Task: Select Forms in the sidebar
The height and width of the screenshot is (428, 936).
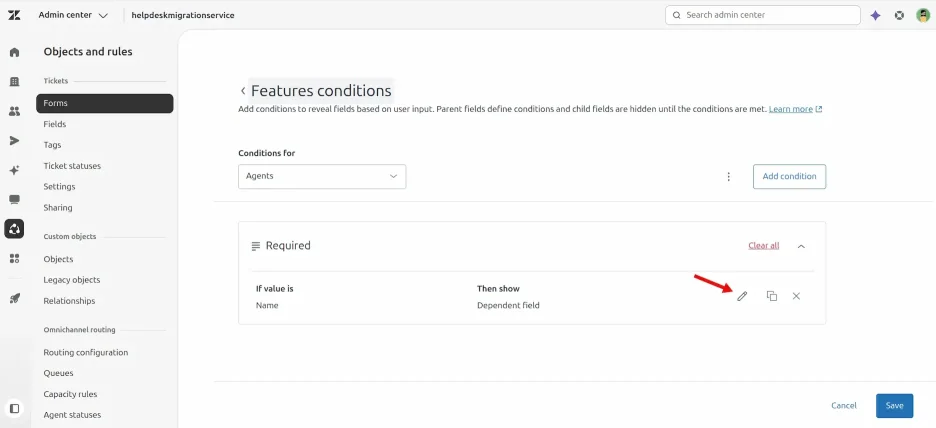Action: (104, 103)
